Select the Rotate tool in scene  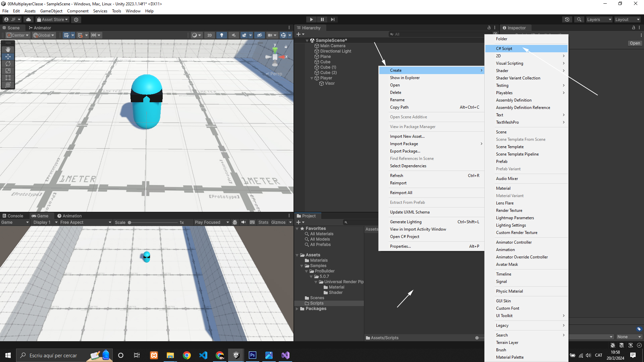click(x=8, y=64)
